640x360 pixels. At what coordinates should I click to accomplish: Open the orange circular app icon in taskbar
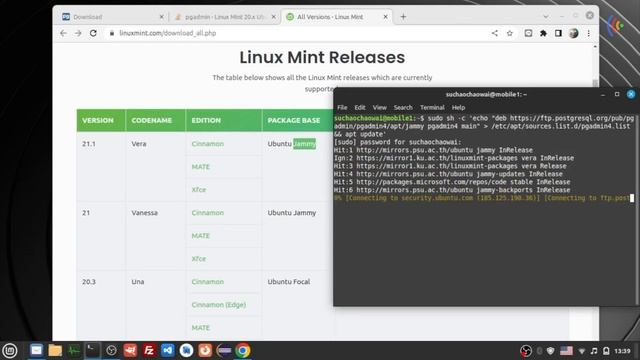click(x=205, y=350)
